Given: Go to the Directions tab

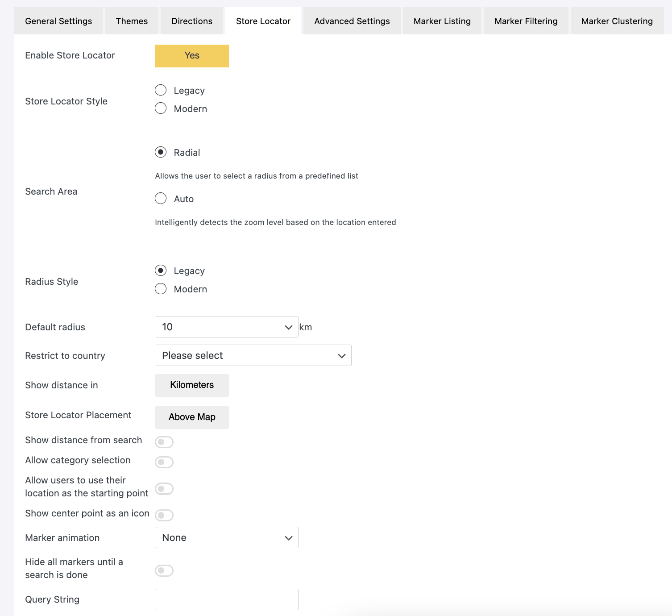Looking at the screenshot, I should pyautogui.click(x=192, y=21).
